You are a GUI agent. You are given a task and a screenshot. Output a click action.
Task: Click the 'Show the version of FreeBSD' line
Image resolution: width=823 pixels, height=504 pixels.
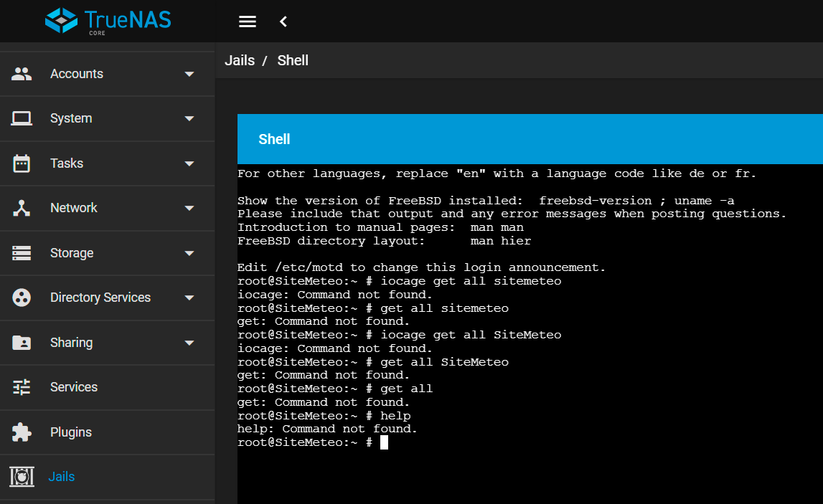click(486, 201)
